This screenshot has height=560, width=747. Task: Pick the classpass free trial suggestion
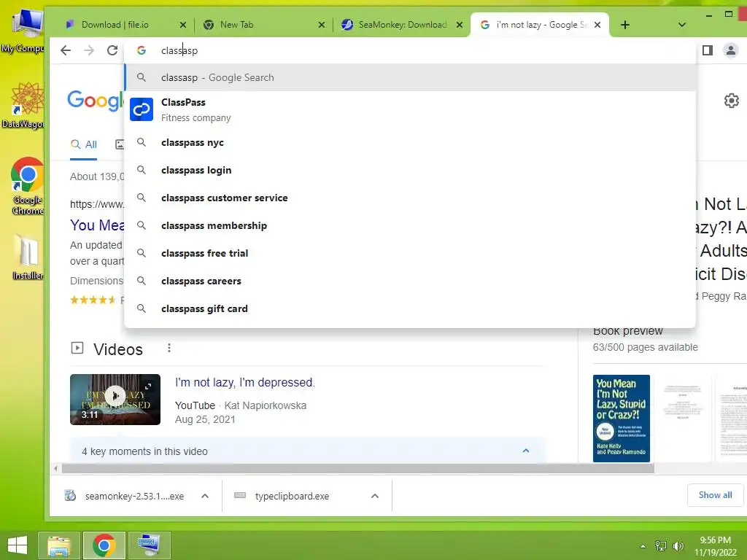pyautogui.click(x=410, y=253)
